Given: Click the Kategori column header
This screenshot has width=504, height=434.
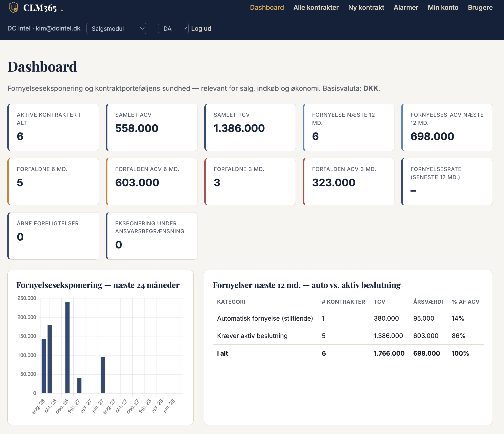Looking at the screenshot, I should coord(231,302).
